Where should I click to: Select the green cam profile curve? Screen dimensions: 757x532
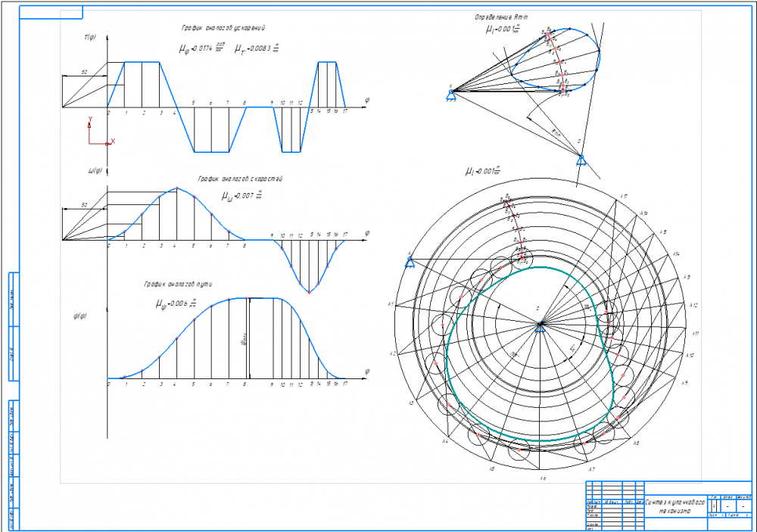531,354
